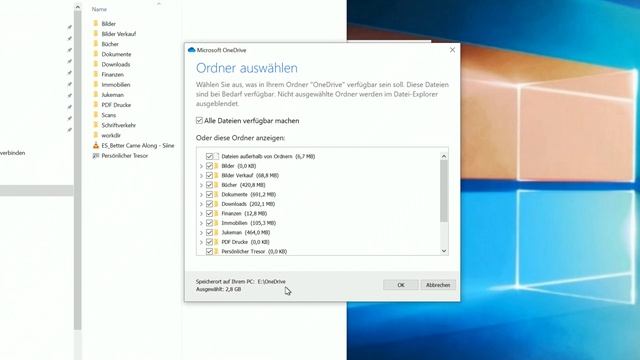Click the Dokumente folder icon in OneDrive tree
This screenshot has height=360, width=640.
(x=217, y=194)
